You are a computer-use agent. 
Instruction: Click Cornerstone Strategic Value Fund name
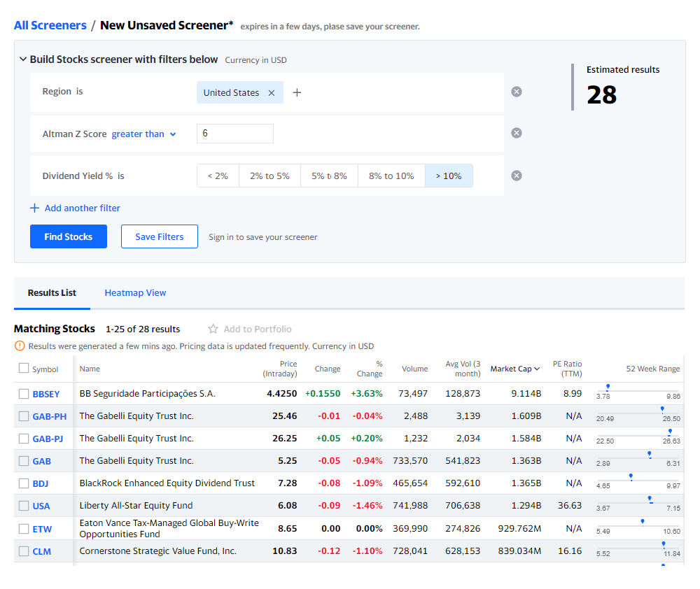coord(157,551)
